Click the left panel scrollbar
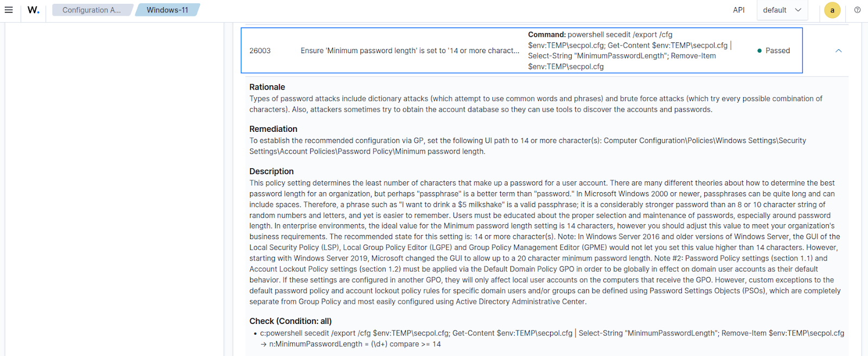868x356 pixels. [x=228, y=163]
